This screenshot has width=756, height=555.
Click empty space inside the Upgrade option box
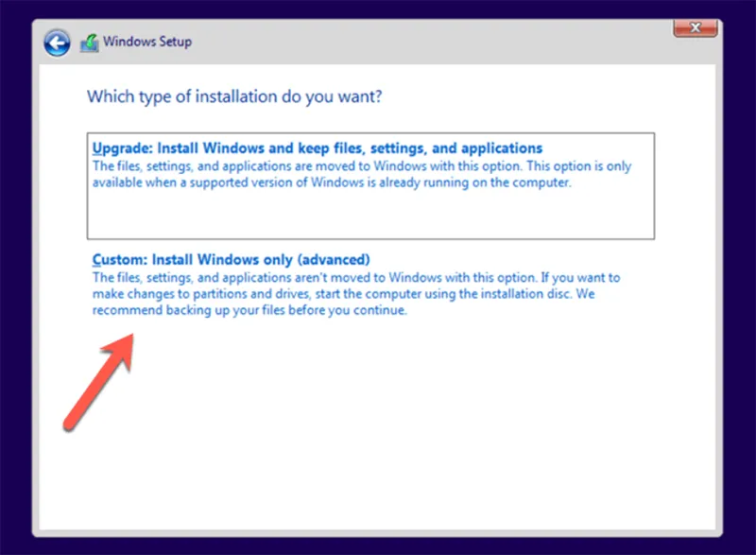pos(369,216)
